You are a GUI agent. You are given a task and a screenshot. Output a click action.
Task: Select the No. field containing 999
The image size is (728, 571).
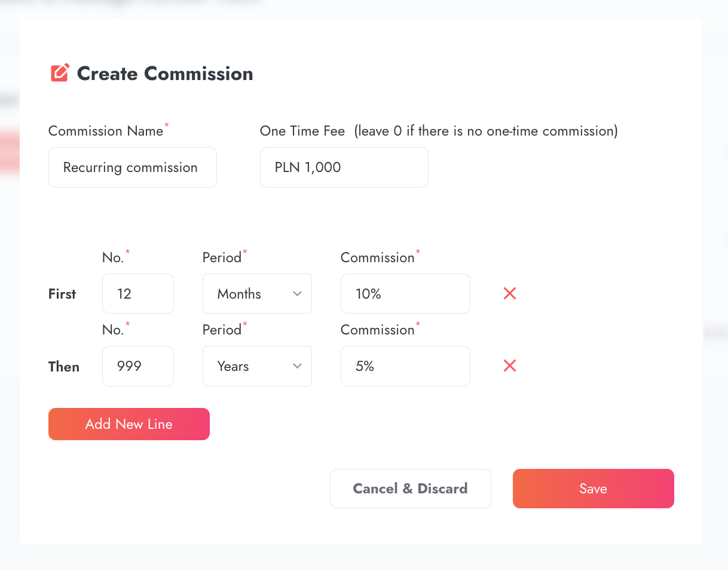(x=137, y=366)
